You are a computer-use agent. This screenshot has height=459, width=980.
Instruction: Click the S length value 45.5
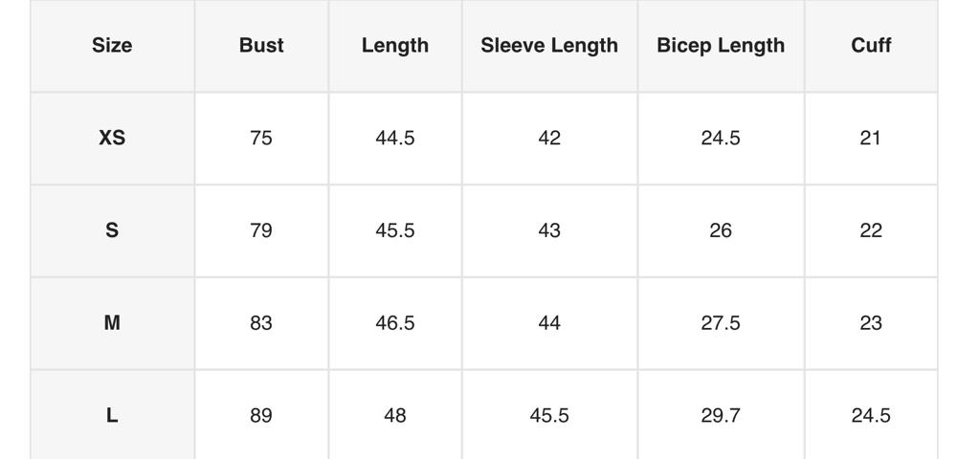tap(395, 230)
